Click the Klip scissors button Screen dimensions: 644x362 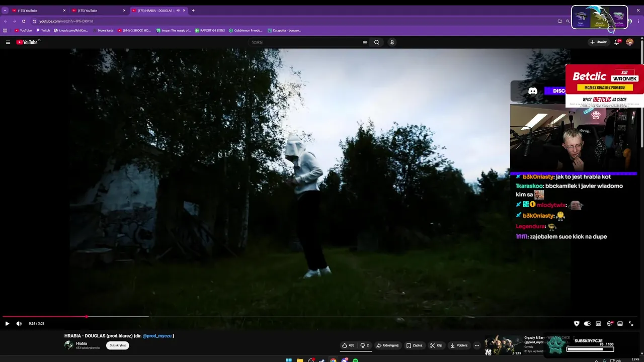pyautogui.click(x=436, y=345)
